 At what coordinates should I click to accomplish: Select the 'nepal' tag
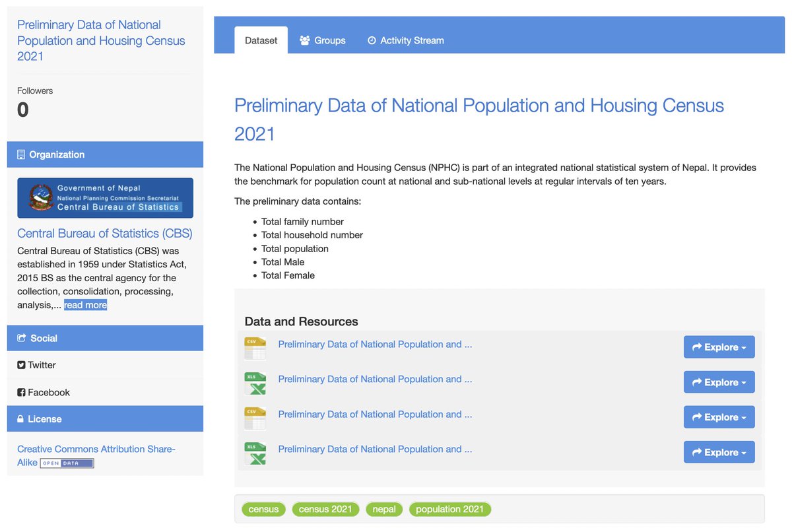point(384,509)
